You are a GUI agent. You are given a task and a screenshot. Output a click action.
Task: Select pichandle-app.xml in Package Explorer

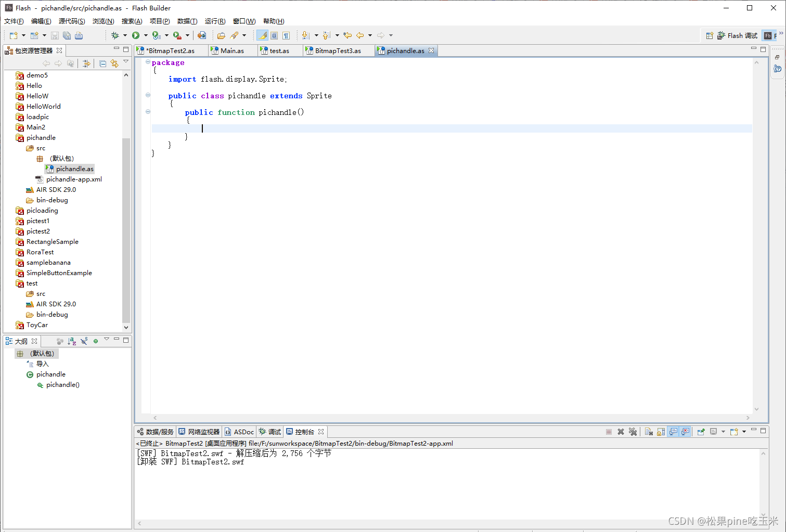[74, 179]
